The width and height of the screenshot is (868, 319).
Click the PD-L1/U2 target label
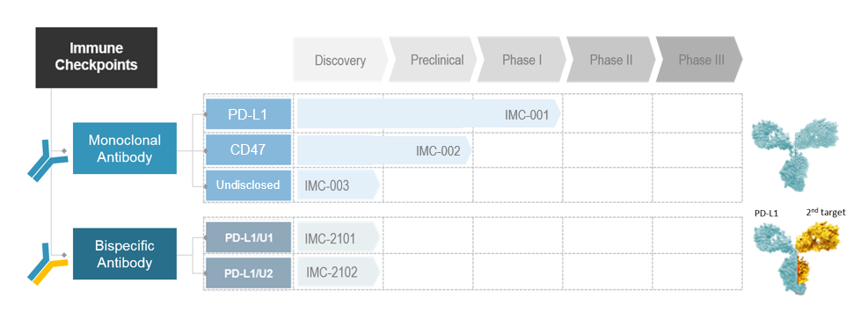249,273
